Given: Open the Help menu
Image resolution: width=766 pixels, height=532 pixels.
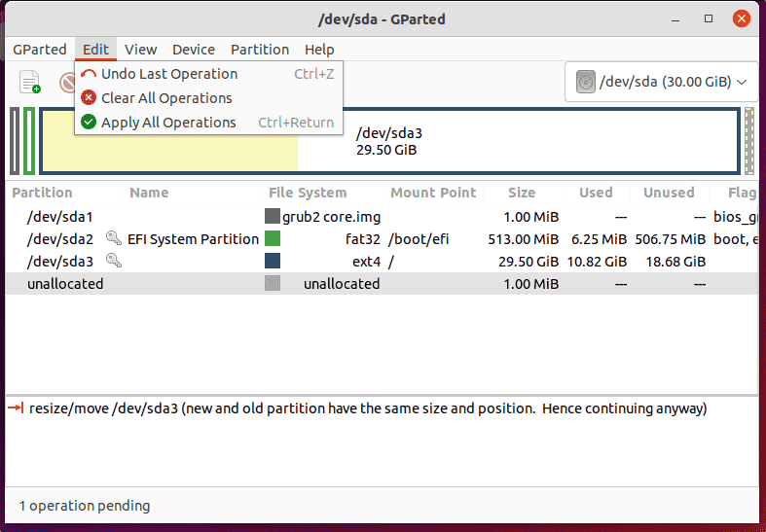Looking at the screenshot, I should 319,50.
